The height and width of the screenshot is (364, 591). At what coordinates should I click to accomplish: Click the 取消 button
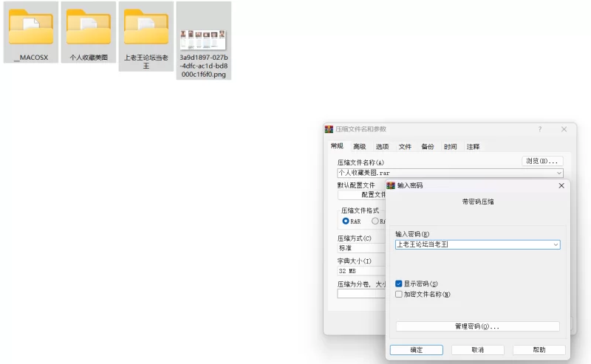point(477,350)
